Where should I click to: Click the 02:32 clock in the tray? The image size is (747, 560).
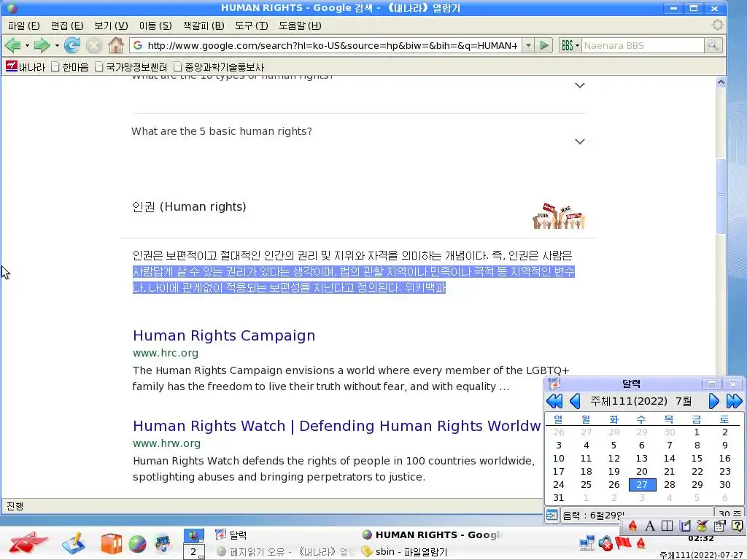(701, 539)
